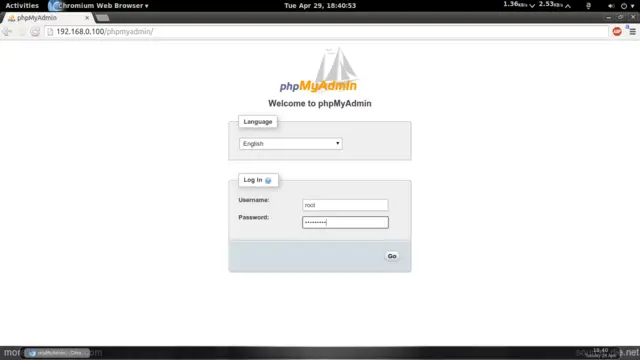Open the Chromium hamburger menu
The width and height of the screenshot is (640, 360).
click(632, 31)
